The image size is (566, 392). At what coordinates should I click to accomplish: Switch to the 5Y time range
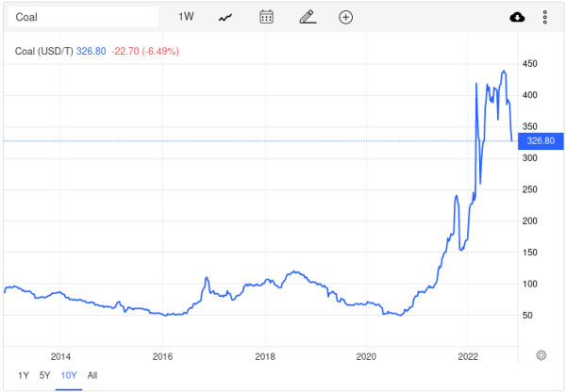tap(44, 375)
